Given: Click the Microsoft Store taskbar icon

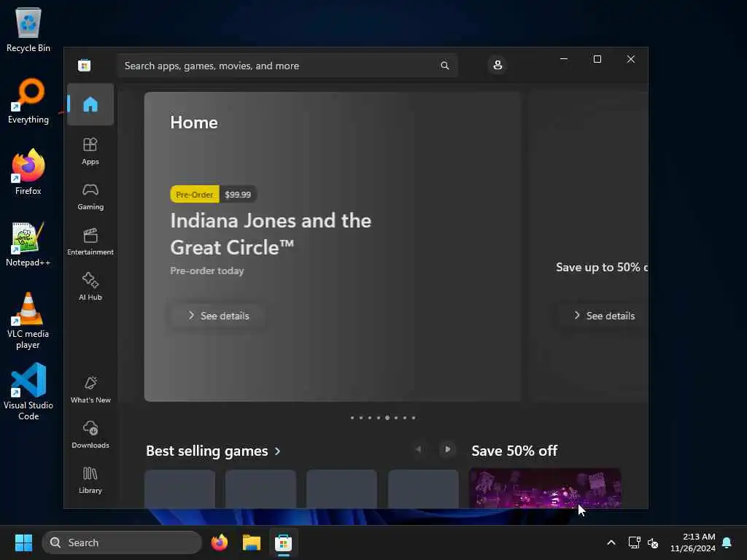Looking at the screenshot, I should [284, 542].
